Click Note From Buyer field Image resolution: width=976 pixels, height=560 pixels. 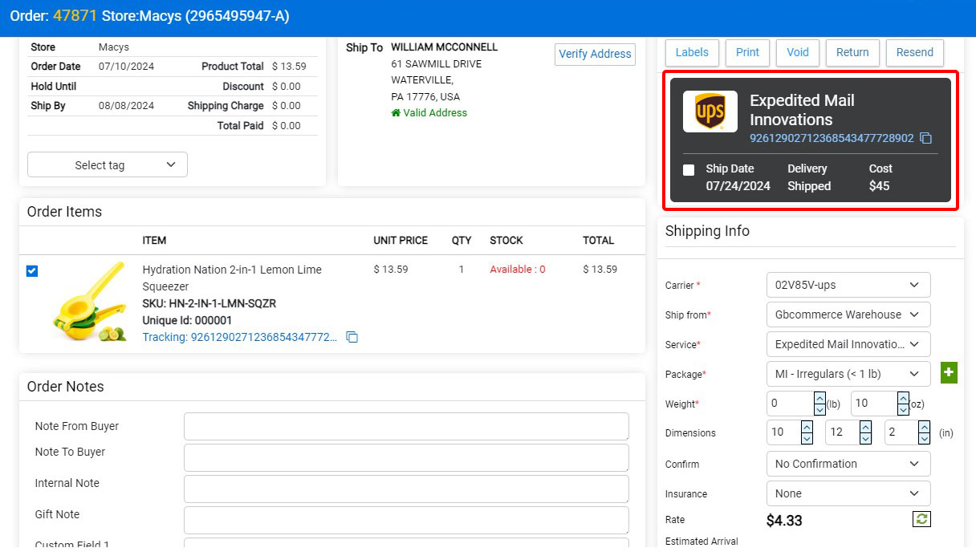pyautogui.click(x=406, y=426)
